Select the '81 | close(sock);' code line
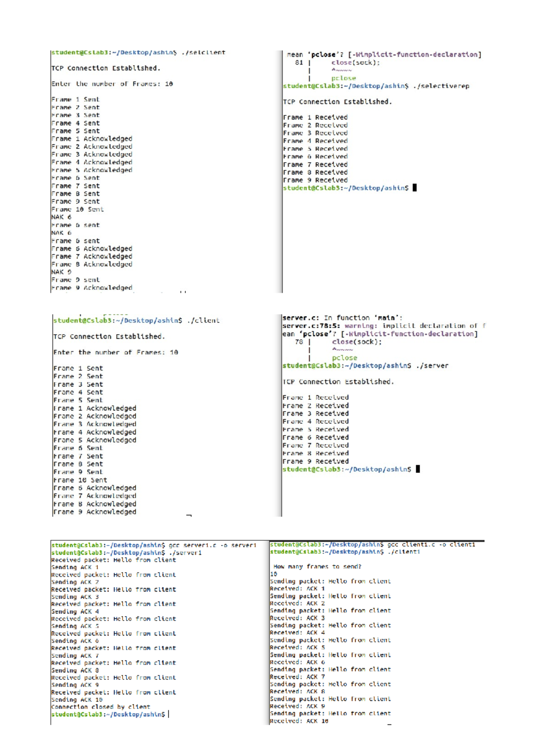 click(x=337, y=63)
